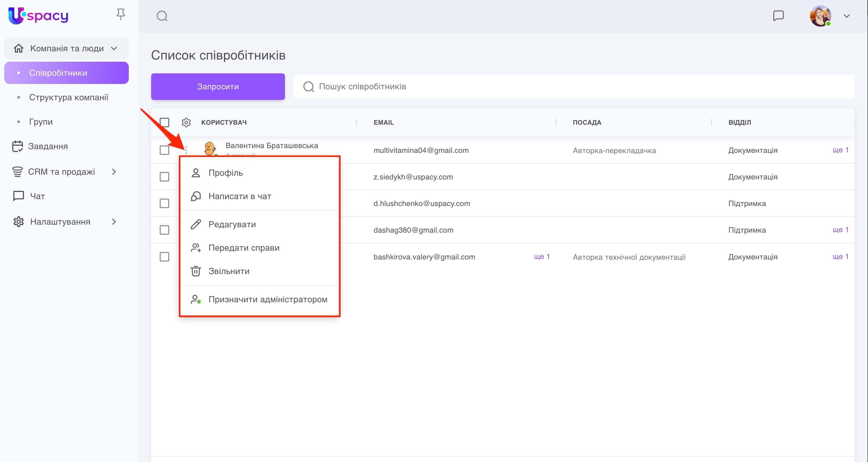The width and height of the screenshot is (868, 462).
Task: Click "ще 1" link next to bashkirova email
Action: 542,257
